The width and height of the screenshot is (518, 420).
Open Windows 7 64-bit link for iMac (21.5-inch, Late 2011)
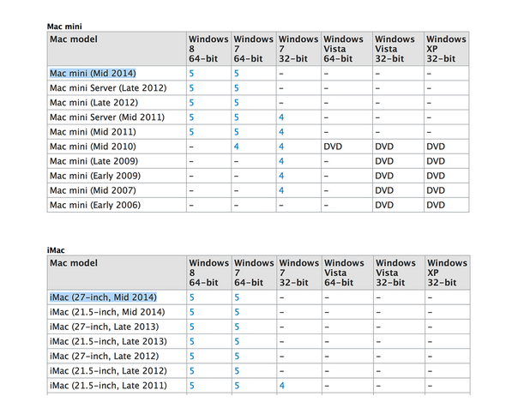click(x=237, y=386)
